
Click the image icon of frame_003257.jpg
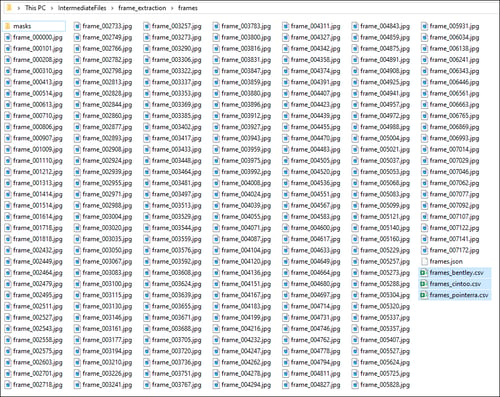pyautogui.click(x=147, y=26)
